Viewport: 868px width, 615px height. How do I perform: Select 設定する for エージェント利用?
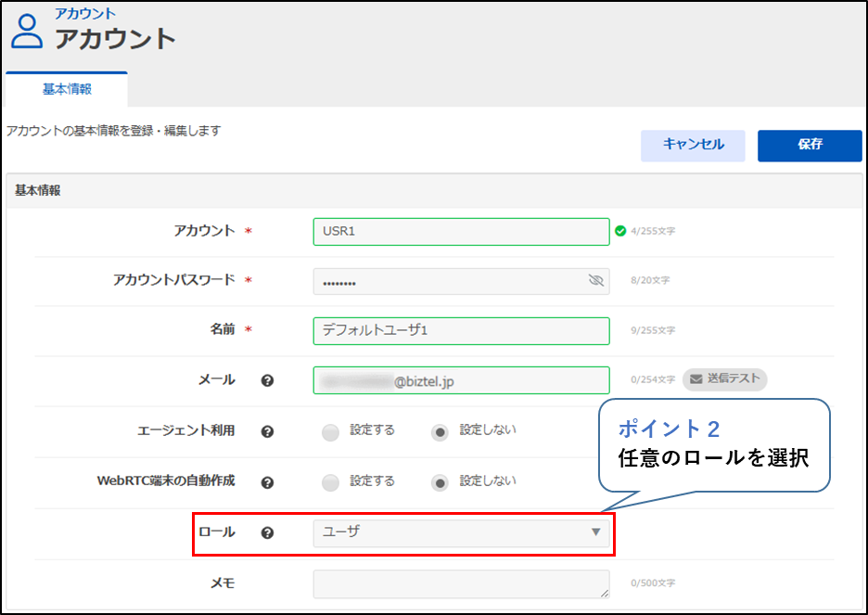click(331, 431)
